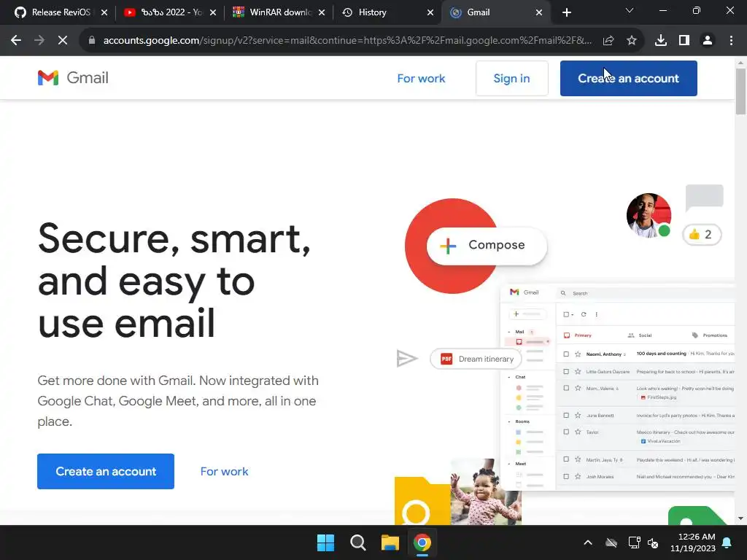Screen dimensions: 747x560
Task: Click the profile photo in illustration
Action: [x=649, y=215]
